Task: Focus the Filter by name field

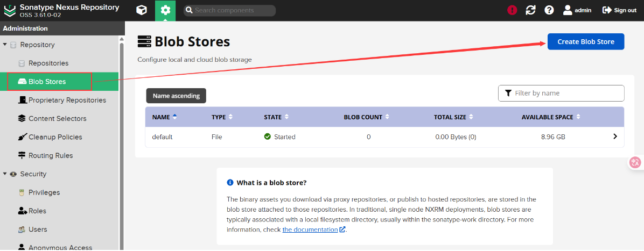Action: (x=561, y=93)
